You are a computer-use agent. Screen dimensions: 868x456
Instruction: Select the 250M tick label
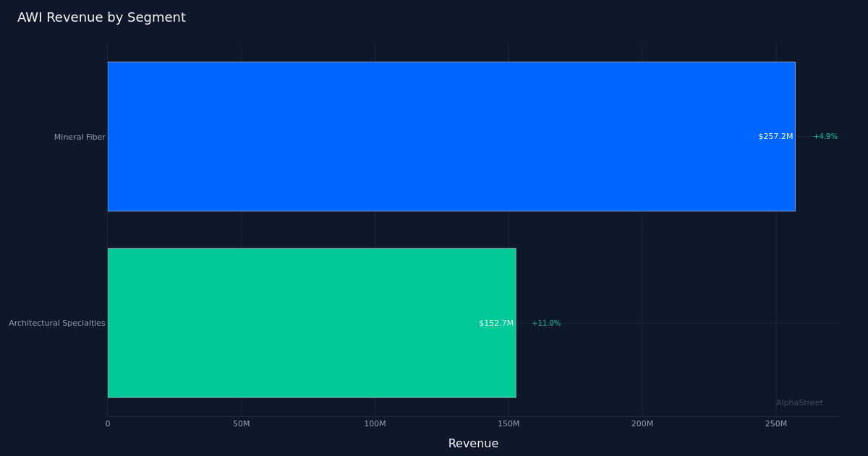tap(775, 423)
